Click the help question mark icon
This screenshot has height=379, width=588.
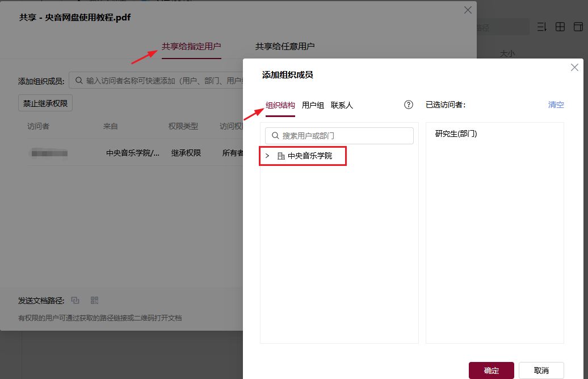click(x=408, y=105)
